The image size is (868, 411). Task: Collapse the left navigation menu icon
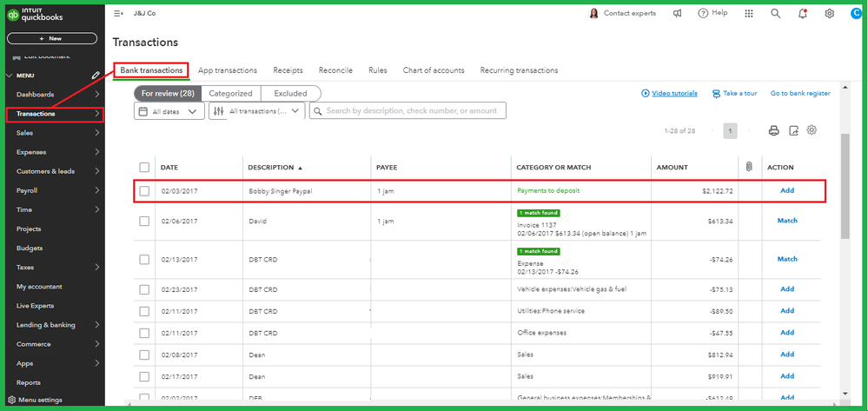click(118, 14)
